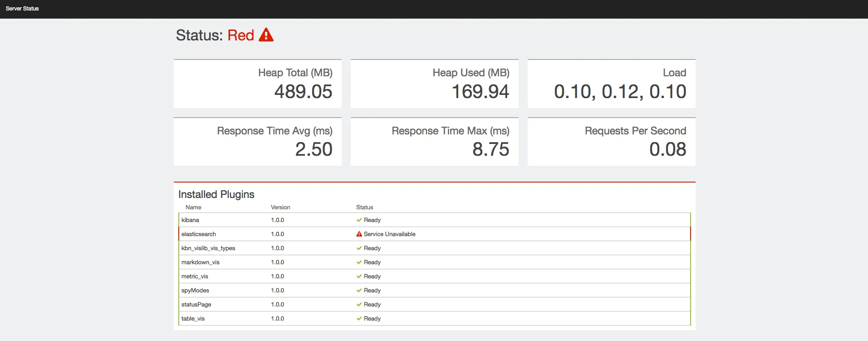The height and width of the screenshot is (341, 868).
Task: Select the metric_vis plugin name
Action: coord(195,277)
